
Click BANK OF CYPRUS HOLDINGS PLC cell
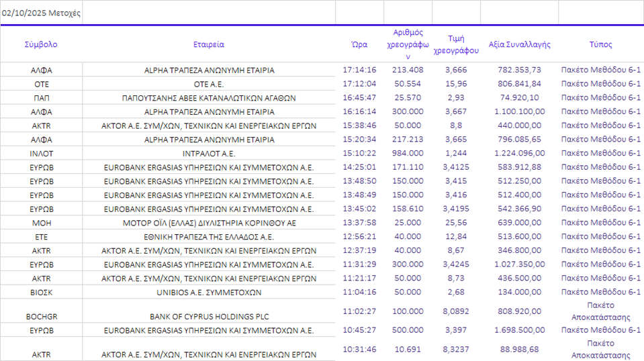(x=209, y=317)
